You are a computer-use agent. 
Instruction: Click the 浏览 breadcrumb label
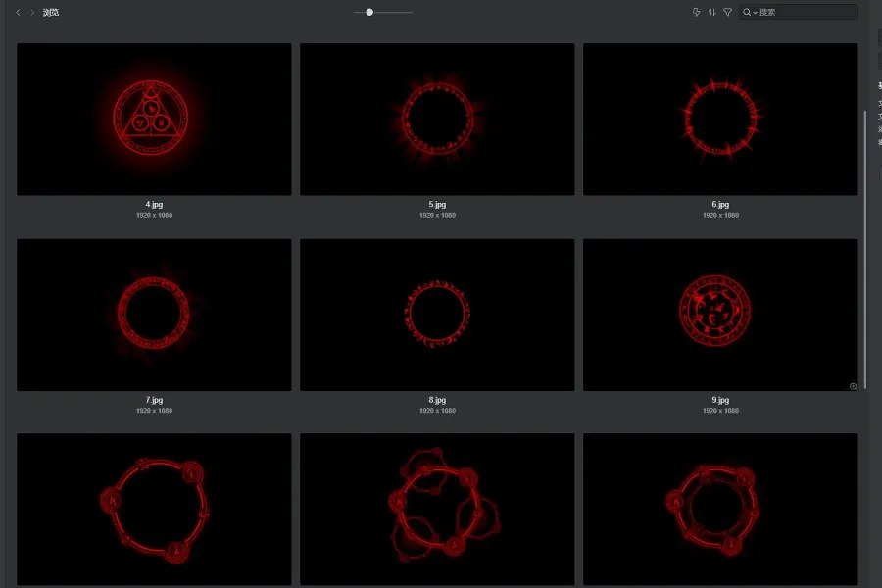pyautogui.click(x=51, y=13)
